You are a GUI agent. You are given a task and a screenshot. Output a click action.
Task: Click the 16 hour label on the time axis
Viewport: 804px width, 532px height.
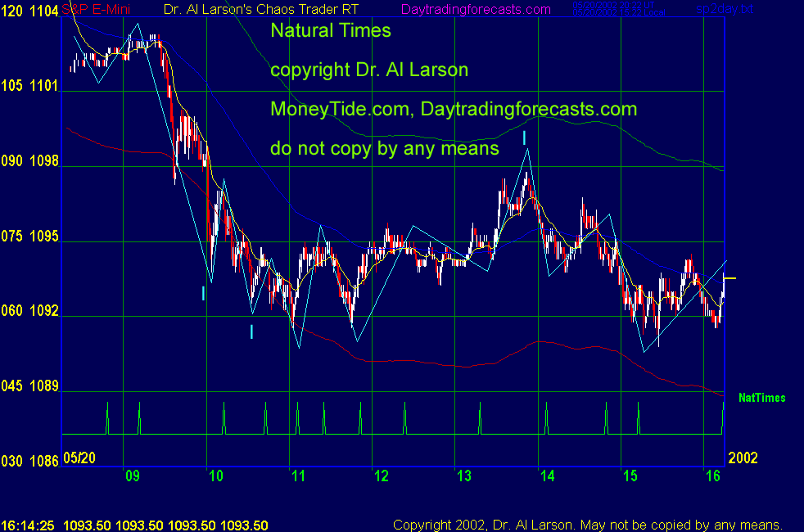(x=711, y=476)
